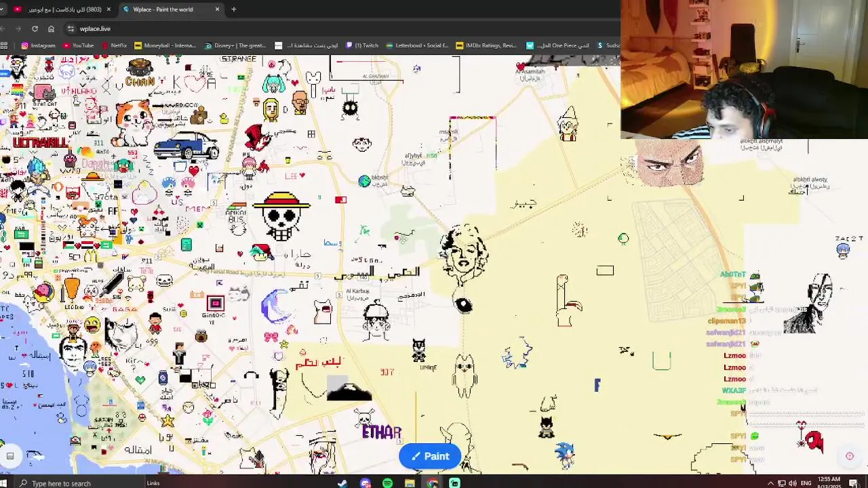
Task: Click the blue Paint button
Action: [430, 456]
